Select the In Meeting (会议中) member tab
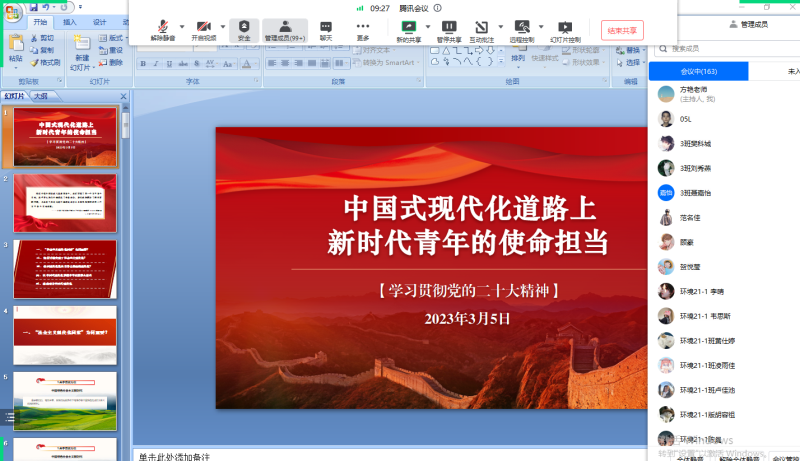 pos(698,72)
